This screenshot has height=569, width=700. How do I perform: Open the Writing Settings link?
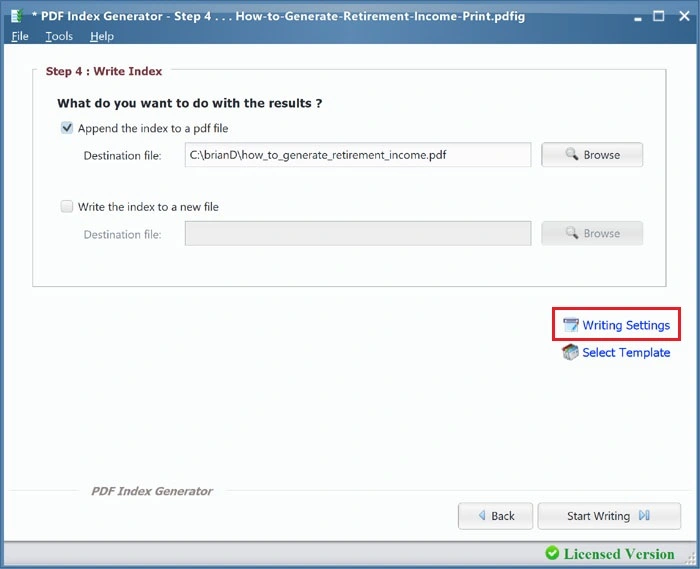coord(625,325)
